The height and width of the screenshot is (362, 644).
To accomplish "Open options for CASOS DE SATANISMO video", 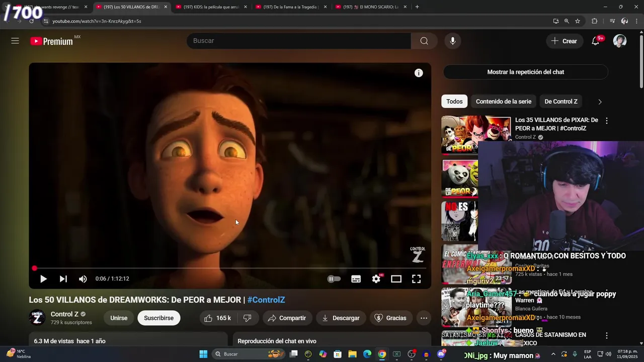I will click(x=606, y=335).
